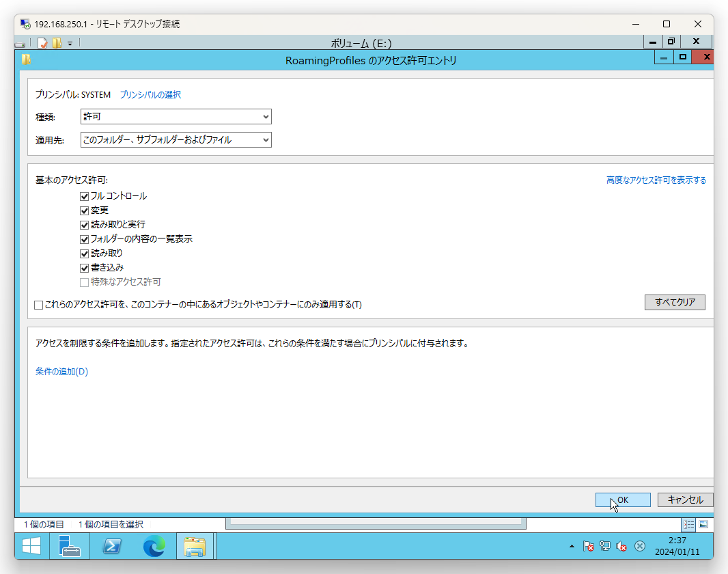Restore down the remote Explorer window

pos(671,42)
